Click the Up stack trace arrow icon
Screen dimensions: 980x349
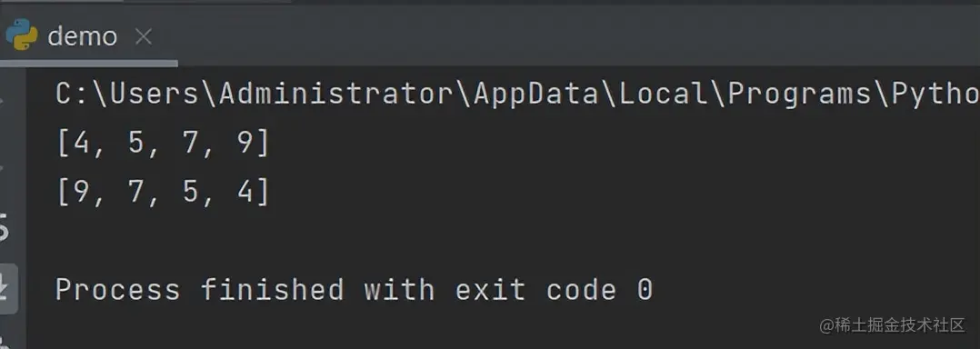(x=2, y=100)
